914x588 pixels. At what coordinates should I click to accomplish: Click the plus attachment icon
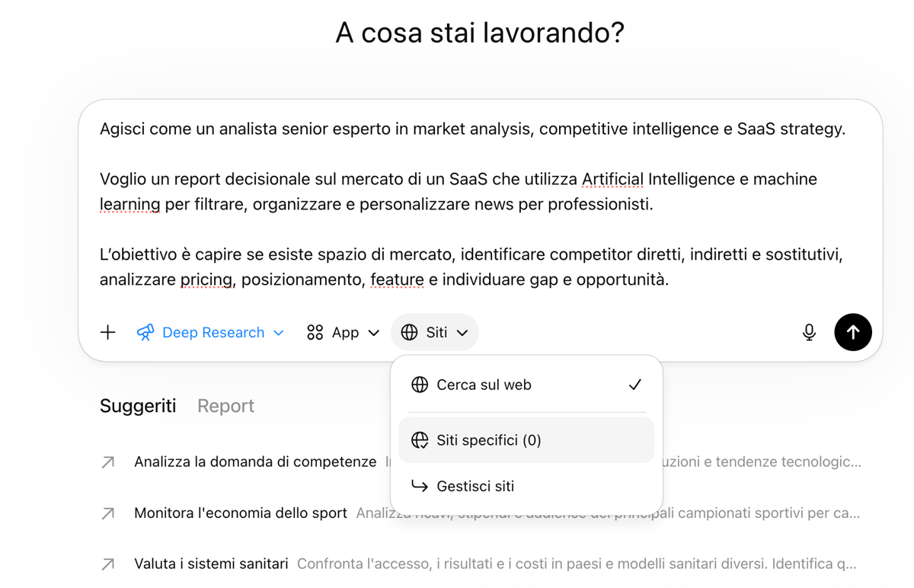[x=108, y=332]
